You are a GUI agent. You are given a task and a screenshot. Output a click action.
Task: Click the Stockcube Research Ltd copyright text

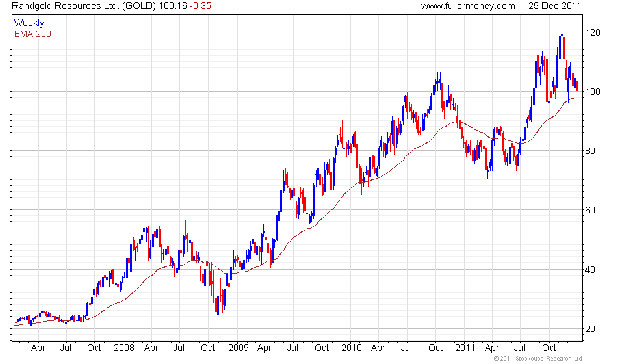(x=538, y=359)
